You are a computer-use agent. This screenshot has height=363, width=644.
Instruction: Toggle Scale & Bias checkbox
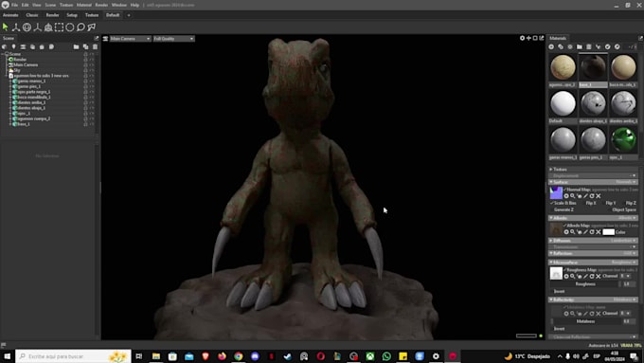[x=552, y=203]
